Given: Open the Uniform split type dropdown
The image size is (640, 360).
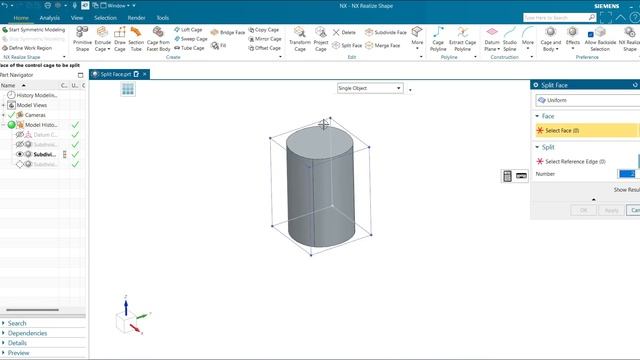Looking at the screenshot, I should [588, 100].
